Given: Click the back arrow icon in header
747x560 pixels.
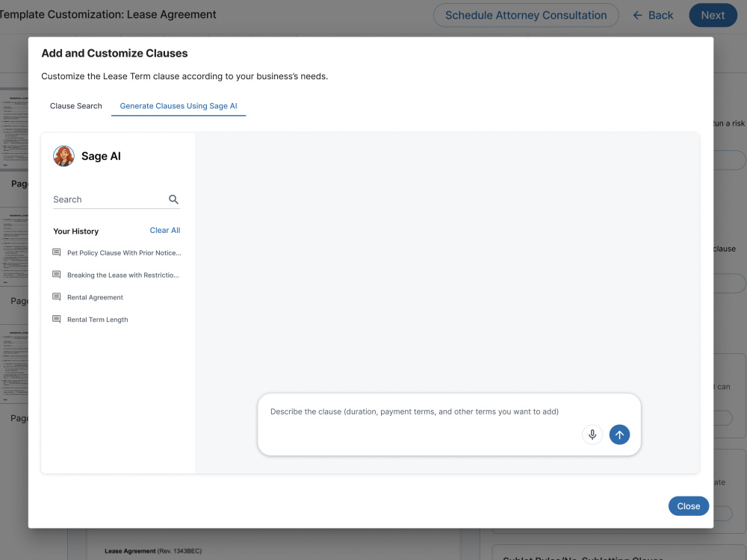Looking at the screenshot, I should click(637, 15).
